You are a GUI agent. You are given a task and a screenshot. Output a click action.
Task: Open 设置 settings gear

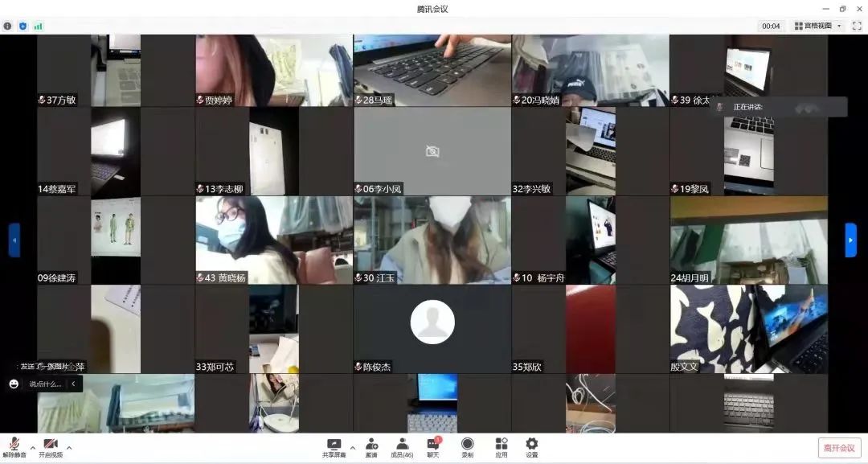coord(531,445)
